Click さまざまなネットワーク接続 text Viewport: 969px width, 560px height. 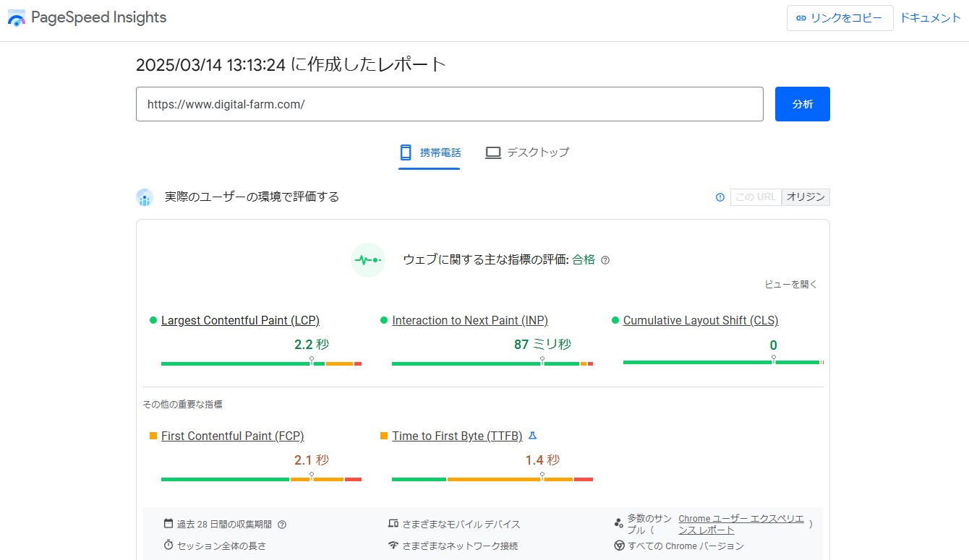pyautogui.click(x=460, y=546)
